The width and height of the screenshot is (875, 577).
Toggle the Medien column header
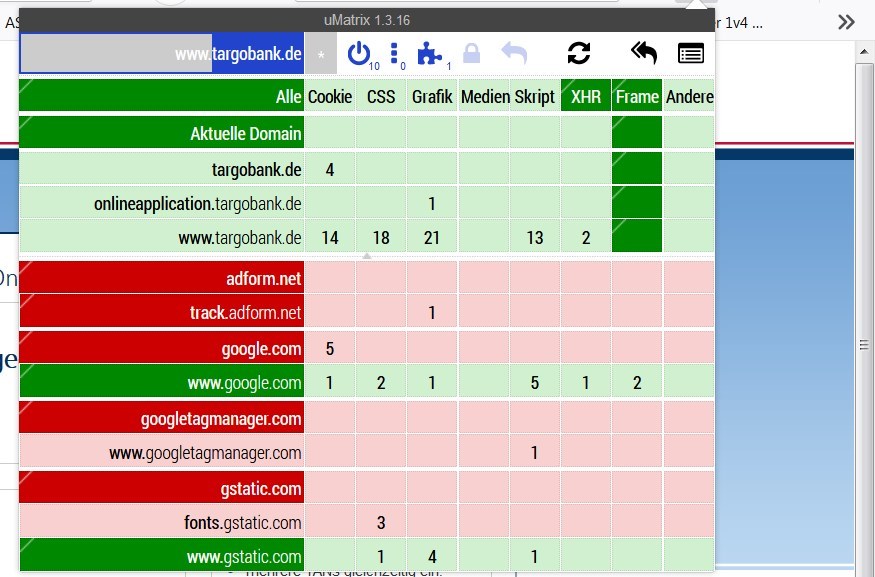tap(483, 96)
